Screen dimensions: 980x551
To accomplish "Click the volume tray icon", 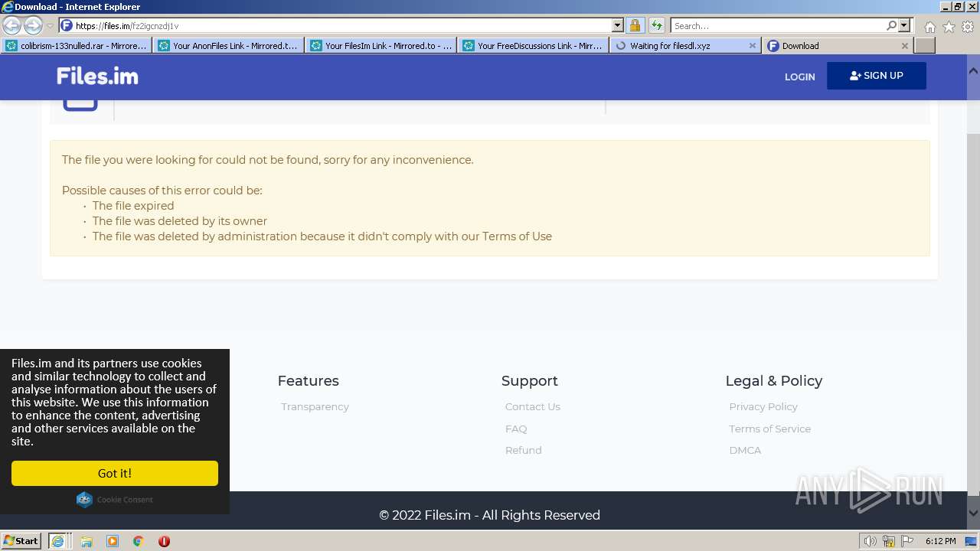I will (x=870, y=541).
